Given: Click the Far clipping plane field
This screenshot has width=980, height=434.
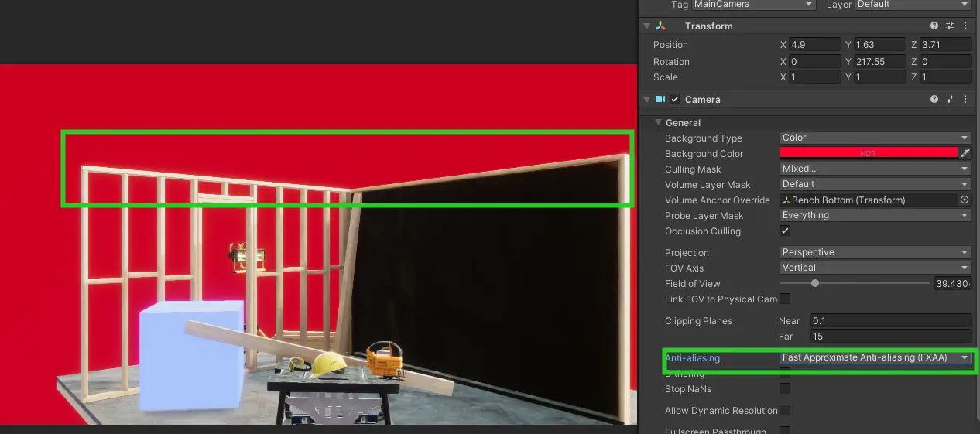Looking at the screenshot, I should pyautogui.click(x=890, y=336).
